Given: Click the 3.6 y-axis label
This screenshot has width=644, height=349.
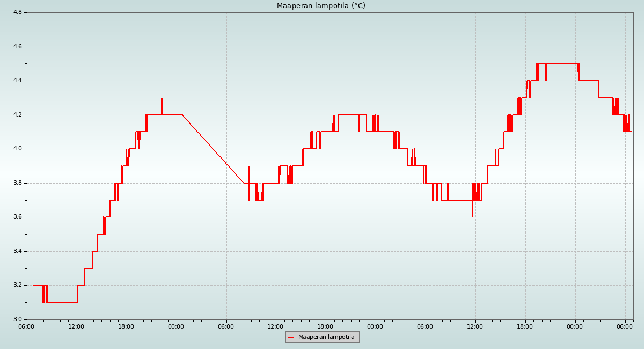Looking at the screenshot, I should pos(16,217).
